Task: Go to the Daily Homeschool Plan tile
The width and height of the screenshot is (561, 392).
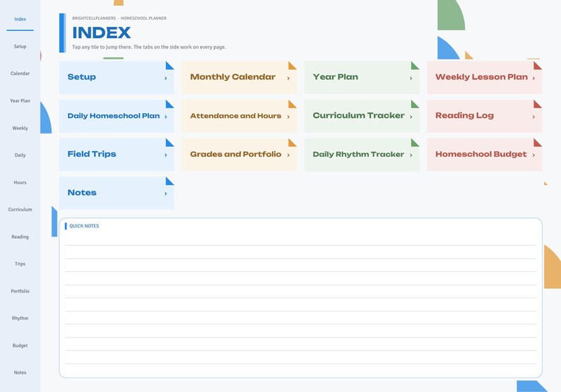Action: [x=117, y=116]
